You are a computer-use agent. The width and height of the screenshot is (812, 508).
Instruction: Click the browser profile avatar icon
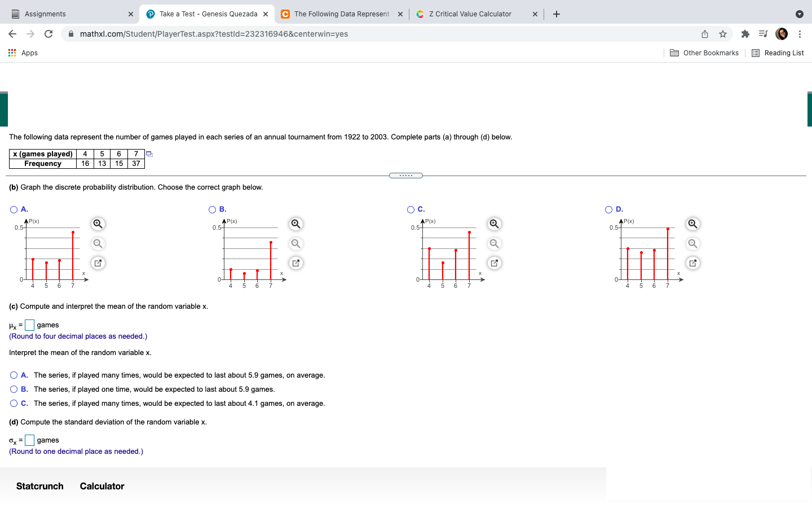(781, 34)
